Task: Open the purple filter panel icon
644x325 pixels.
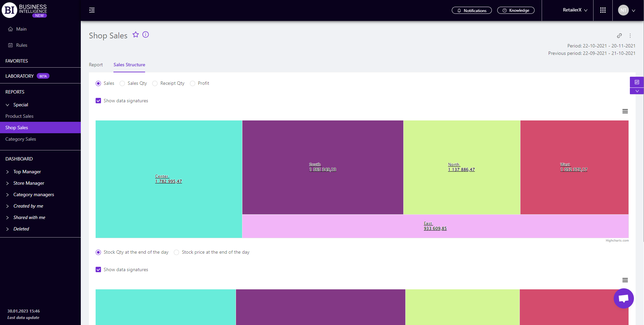Action: (x=637, y=82)
